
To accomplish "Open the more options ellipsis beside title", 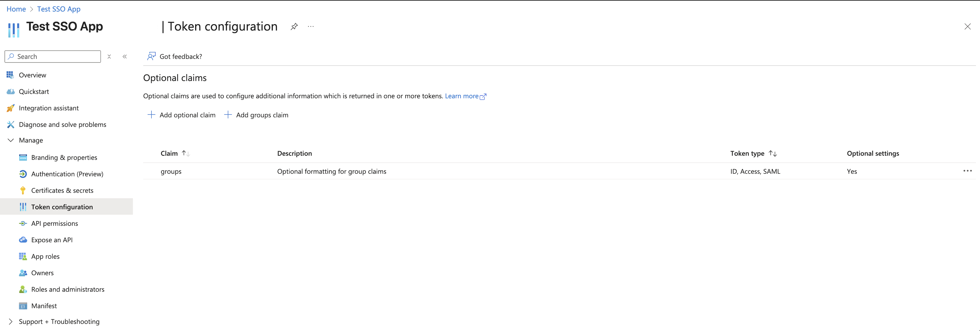I will coord(311,27).
